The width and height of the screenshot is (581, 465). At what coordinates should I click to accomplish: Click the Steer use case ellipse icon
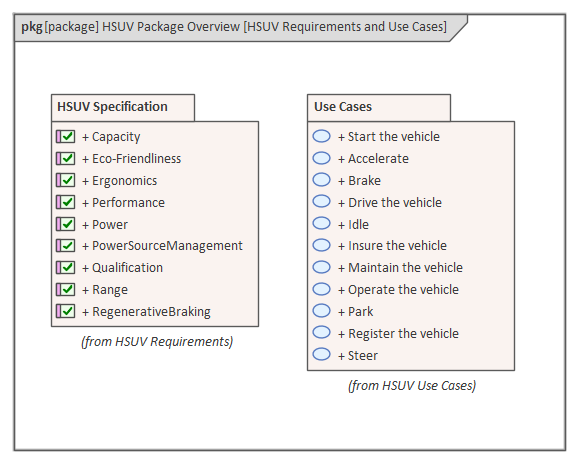321,355
